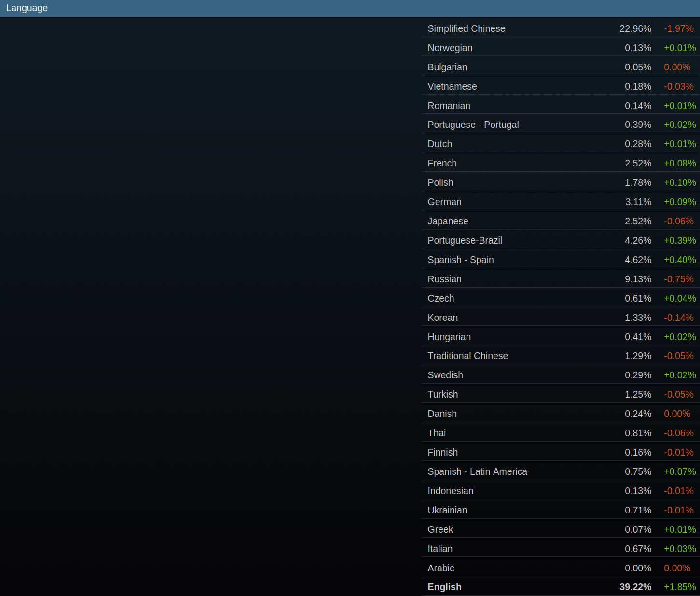The height and width of the screenshot is (596, 700).
Task: Click the +0.10% change for Polish
Action: (680, 182)
